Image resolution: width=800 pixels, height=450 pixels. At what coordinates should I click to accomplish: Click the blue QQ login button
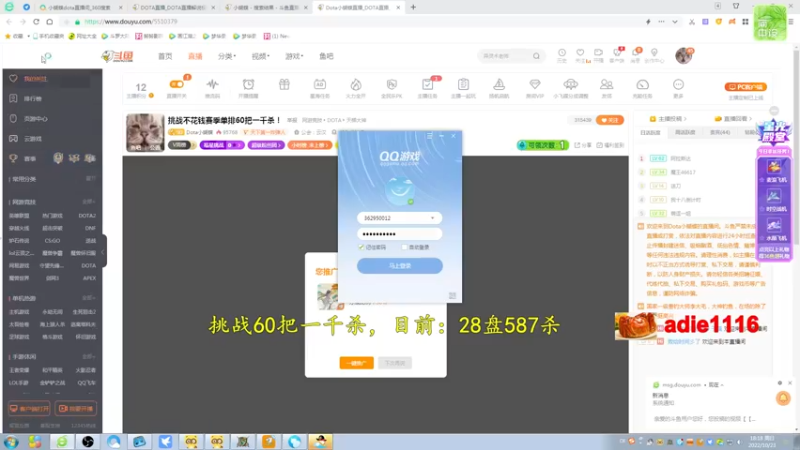(399, 265)
